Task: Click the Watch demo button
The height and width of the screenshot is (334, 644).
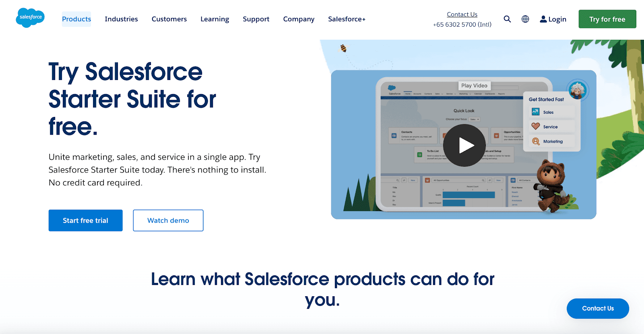Action: (168, 220)
